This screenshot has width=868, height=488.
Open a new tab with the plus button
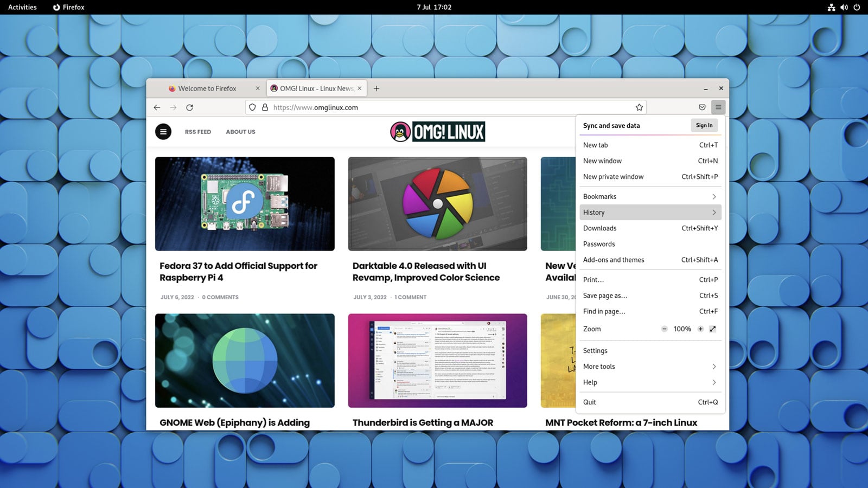click(376, 88)
